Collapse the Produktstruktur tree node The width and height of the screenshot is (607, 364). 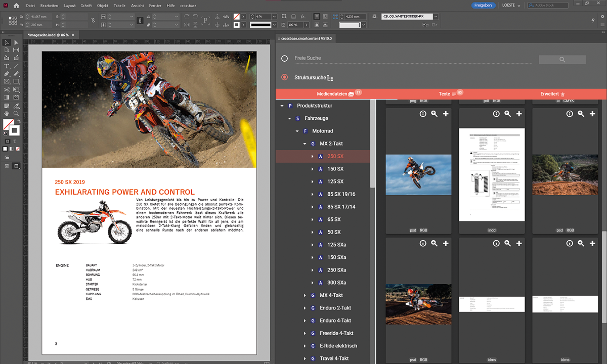[282, 106]
